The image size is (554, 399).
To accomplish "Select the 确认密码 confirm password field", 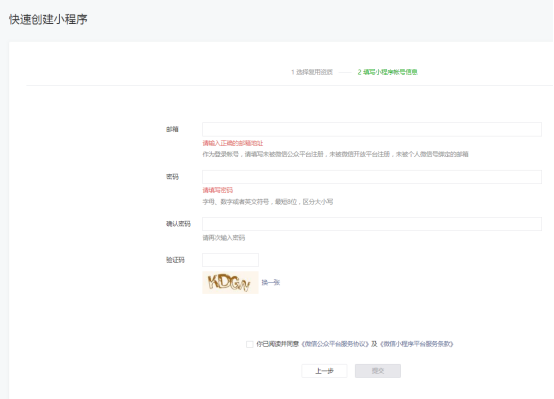I will click(x=372, y=224).
